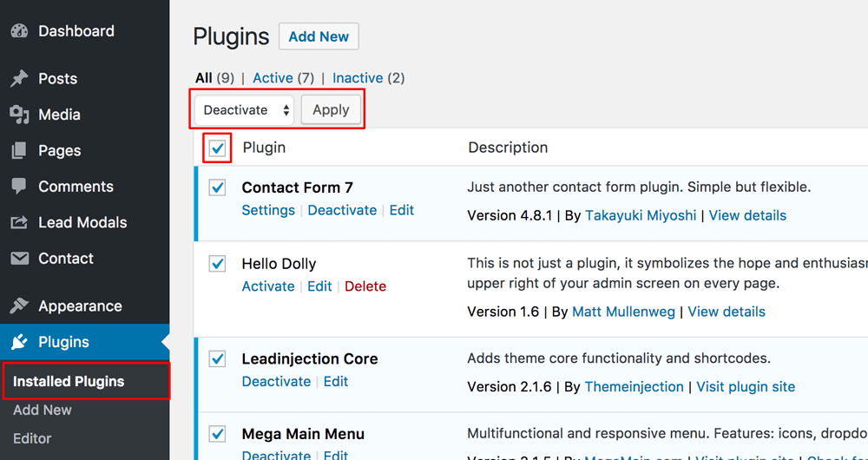Click the Lead Modals icon
The width and height of the screenshot is (868, 460).
(x=19, y=222)
